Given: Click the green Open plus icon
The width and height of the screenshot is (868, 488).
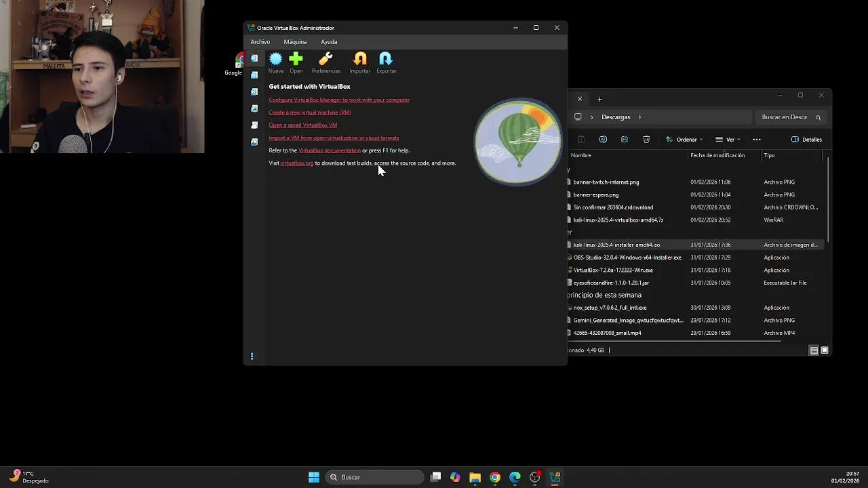Looking at the screenshot, I should click(296, 60).
